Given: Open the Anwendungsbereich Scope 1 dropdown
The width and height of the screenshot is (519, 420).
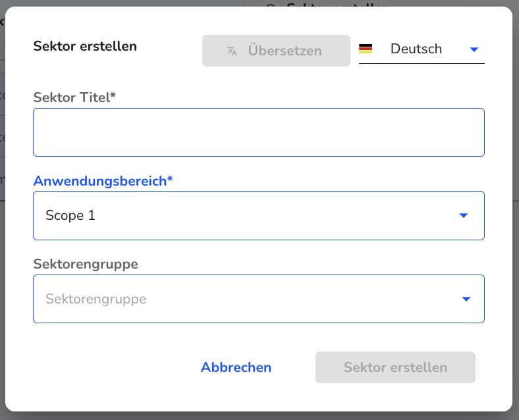Looking at the screenshot, I should [259, 216].
